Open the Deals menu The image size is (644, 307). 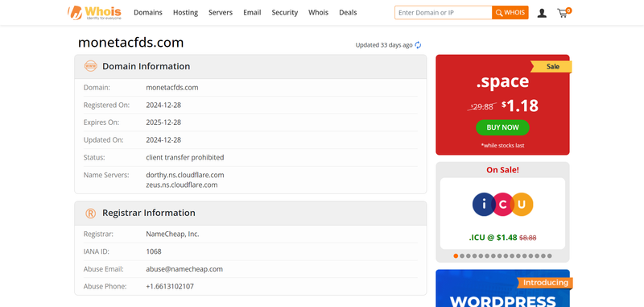(348, 12)
